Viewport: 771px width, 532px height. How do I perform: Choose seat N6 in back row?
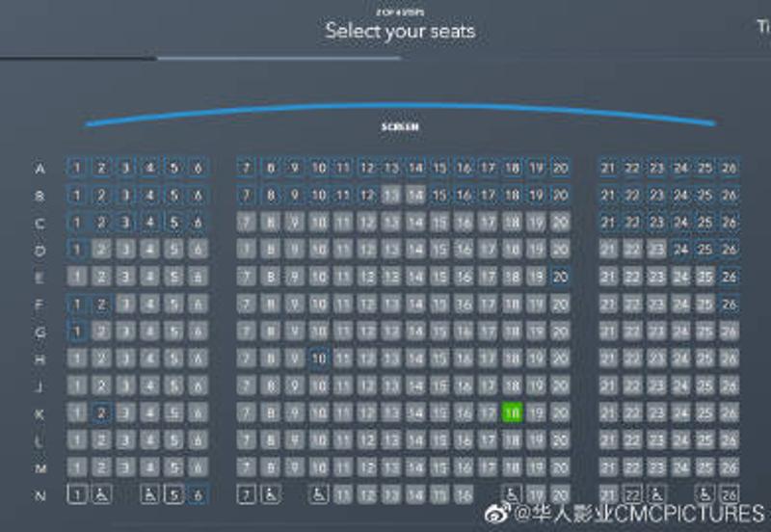(x=198, y=494)
